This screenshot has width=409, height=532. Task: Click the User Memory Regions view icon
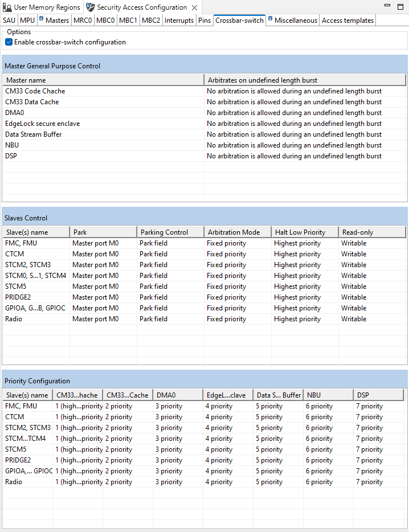click(x=7, y=7)
